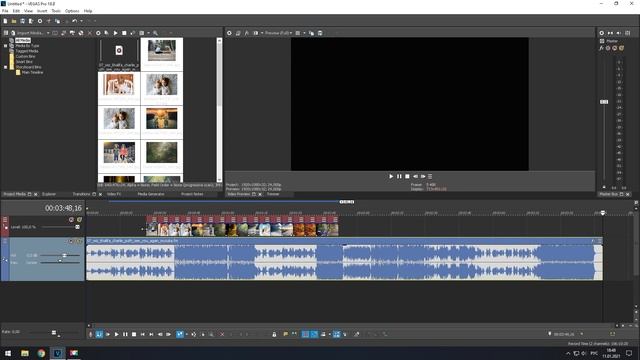Toggle loop playback in timeline transport

tap(99, 334)
